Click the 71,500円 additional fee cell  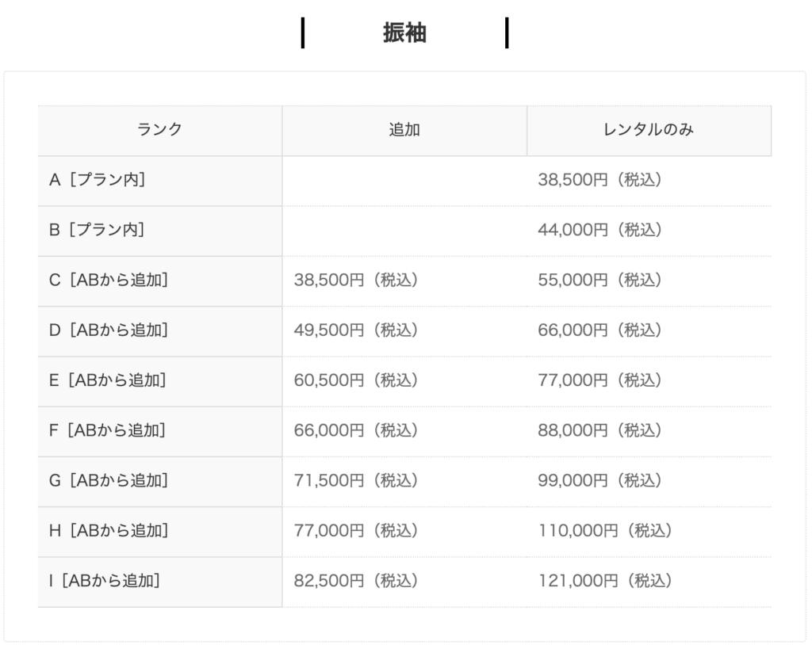[x=355, y=480]
